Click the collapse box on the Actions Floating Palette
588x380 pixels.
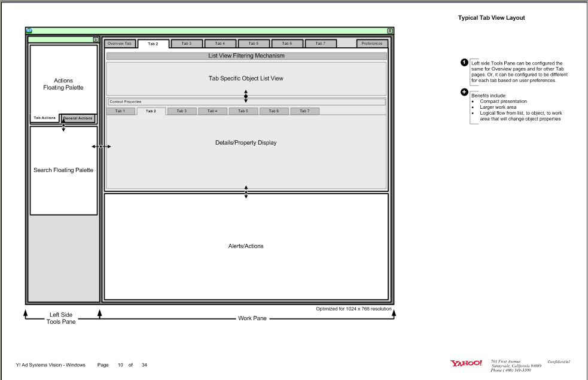96,38
